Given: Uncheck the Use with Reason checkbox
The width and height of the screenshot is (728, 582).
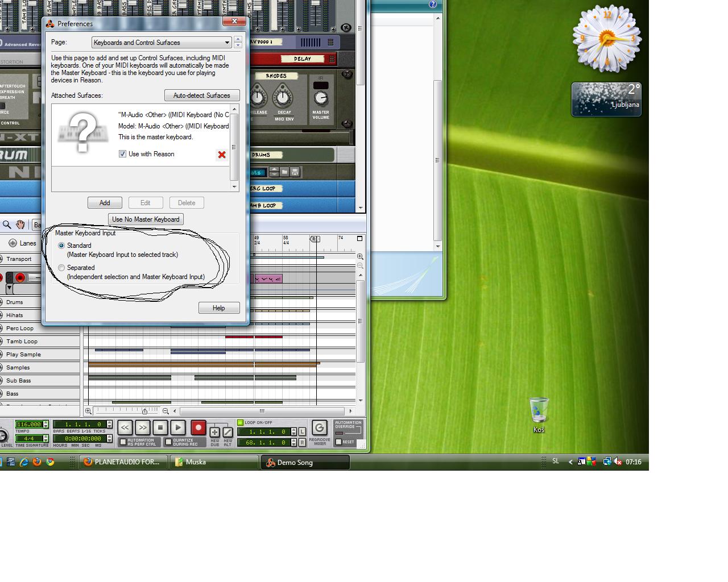Looking at the screenshot, I should [x=122, y=154].
